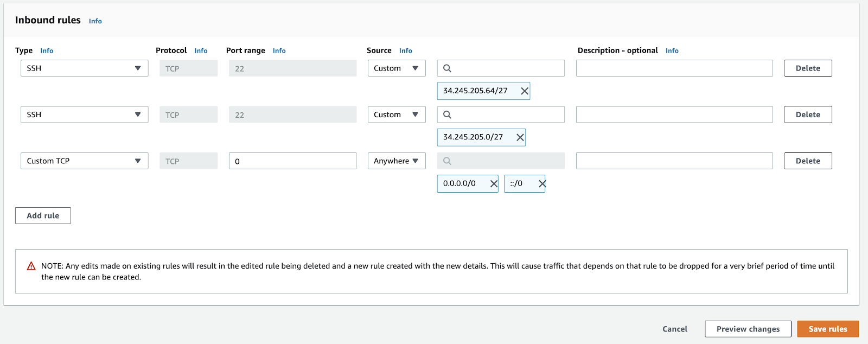Remove the 34.245.205.64/27 source chip

pyautogui.click(x=525, y=91)
